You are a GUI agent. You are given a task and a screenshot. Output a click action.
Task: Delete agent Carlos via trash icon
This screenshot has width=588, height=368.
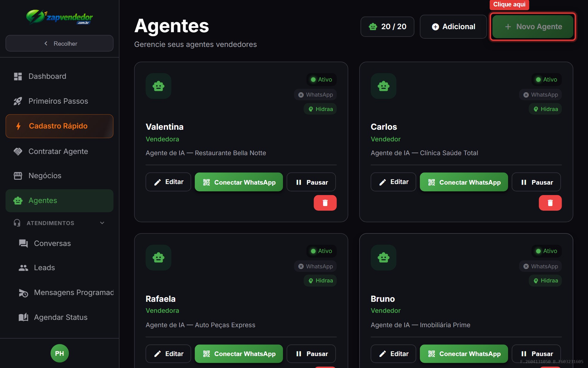pyautogui.click(x=550, y=203)
